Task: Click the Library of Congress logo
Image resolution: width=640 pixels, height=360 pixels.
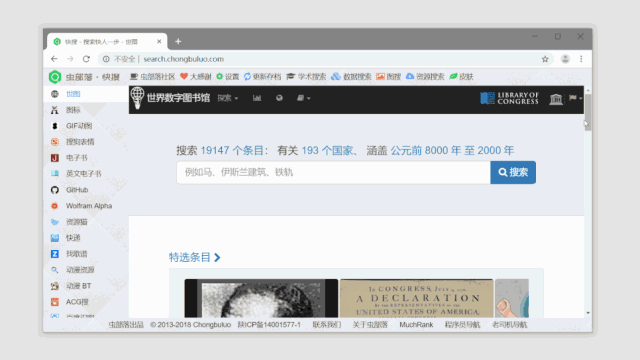Action: pos(509,98)
